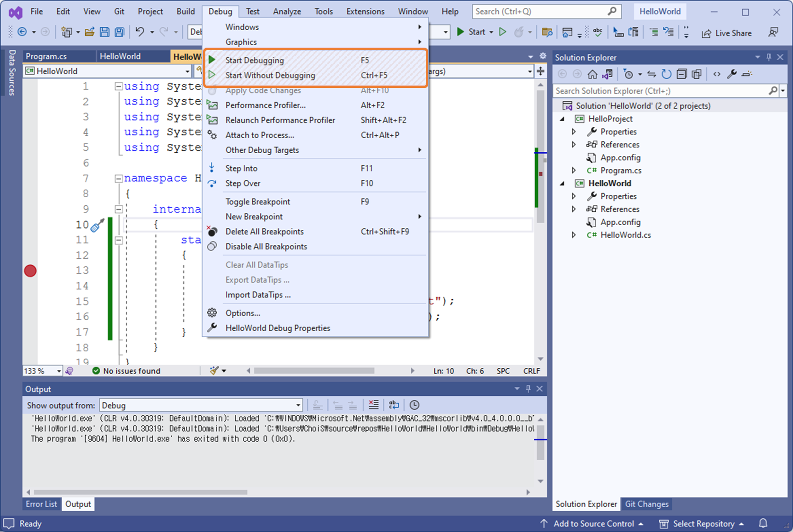Expand the HelloWorld.cs node in Solution Explorer
This screenshot has width=793, height=532.
pyautogui.click(x=574, y=235)
